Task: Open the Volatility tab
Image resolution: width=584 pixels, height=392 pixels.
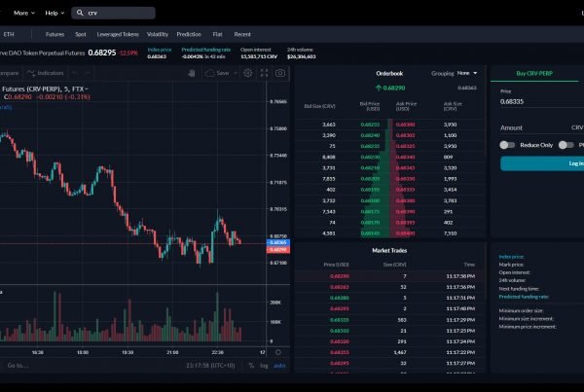Action: tap(158, 34)
